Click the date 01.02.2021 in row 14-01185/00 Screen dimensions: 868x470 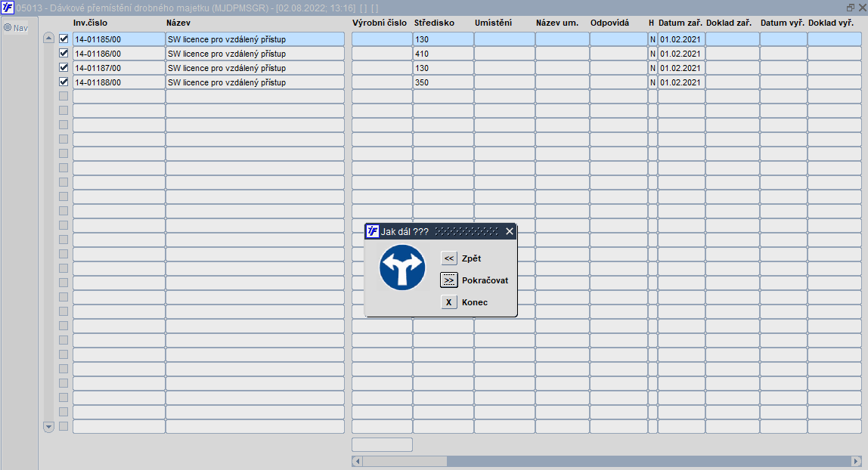681,39
